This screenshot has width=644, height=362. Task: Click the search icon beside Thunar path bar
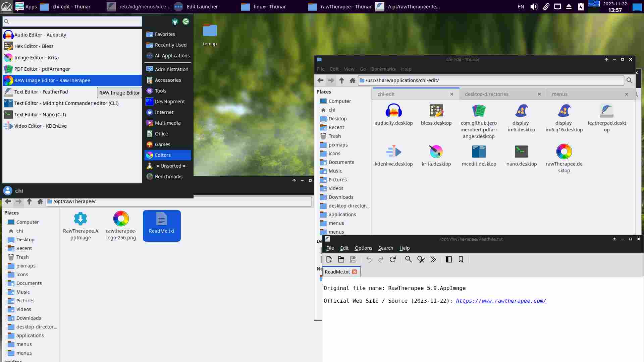point(629,80)
